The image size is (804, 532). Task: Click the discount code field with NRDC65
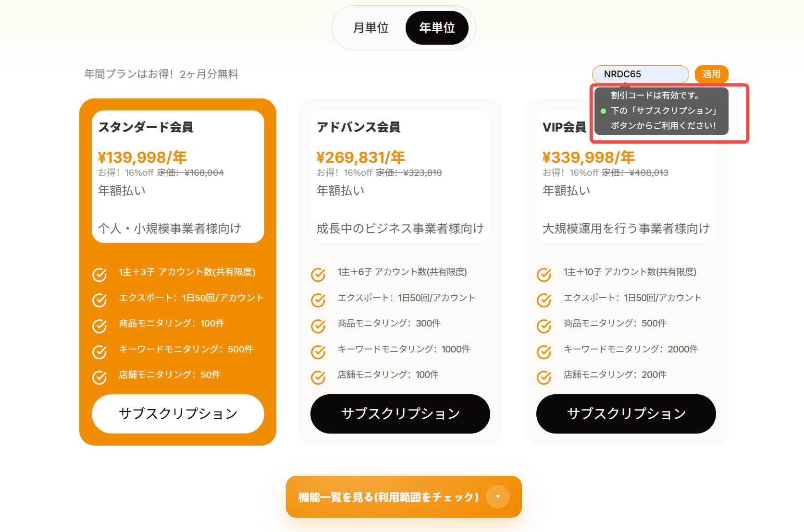point(640,74)
